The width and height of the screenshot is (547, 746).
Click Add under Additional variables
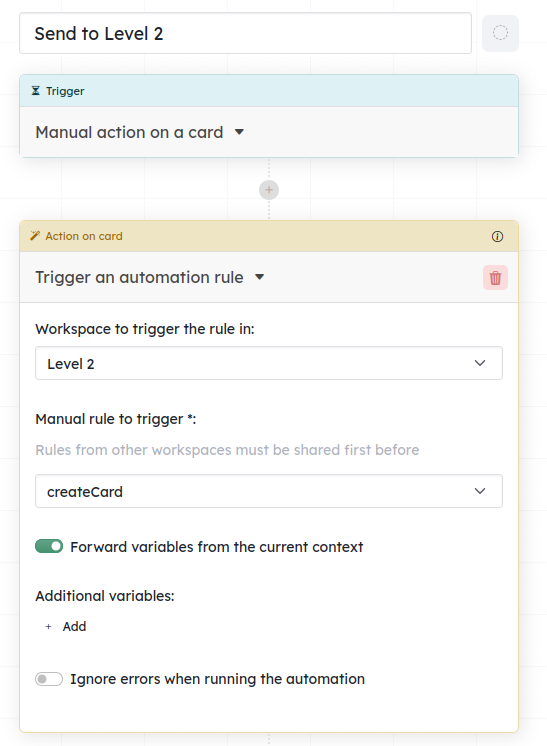pos(74,627)
